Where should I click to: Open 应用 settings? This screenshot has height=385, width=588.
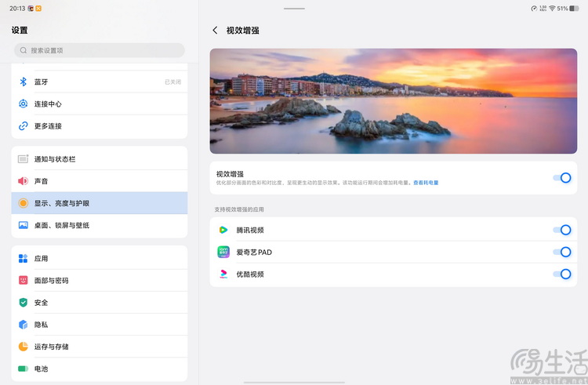[100, 258]
